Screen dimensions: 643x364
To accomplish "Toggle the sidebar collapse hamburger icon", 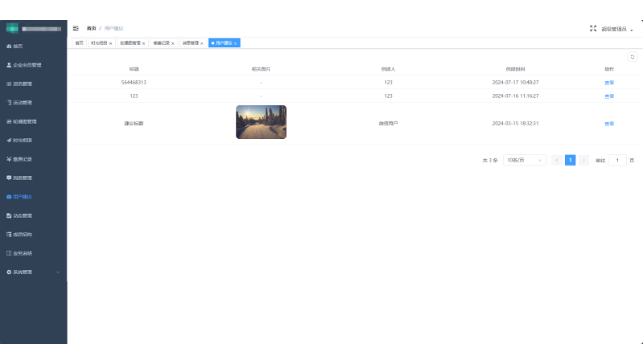I will point(76,28).
